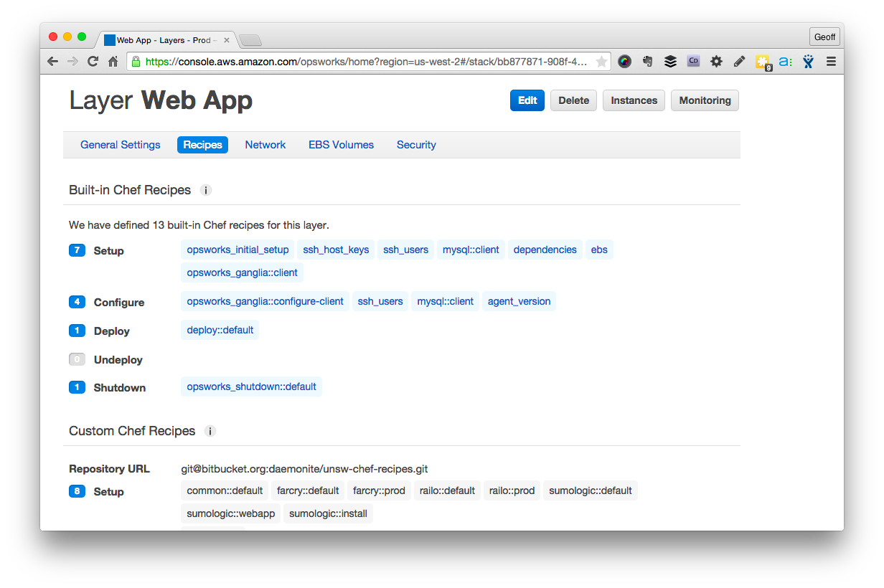The height and width of the screenshot is (588, 884).
Task: Click the railo::prod custom recipe
Action: point(512,490)
